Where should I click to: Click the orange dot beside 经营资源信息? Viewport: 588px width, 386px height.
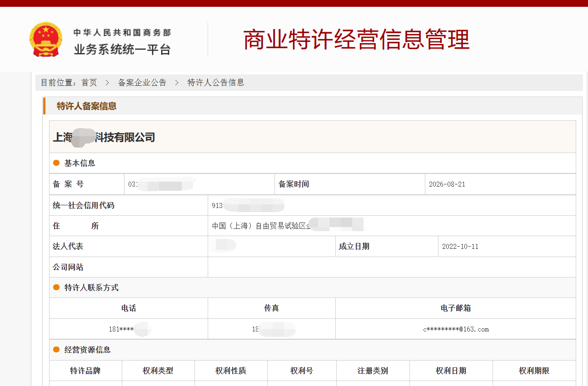(x=56, y=350)
